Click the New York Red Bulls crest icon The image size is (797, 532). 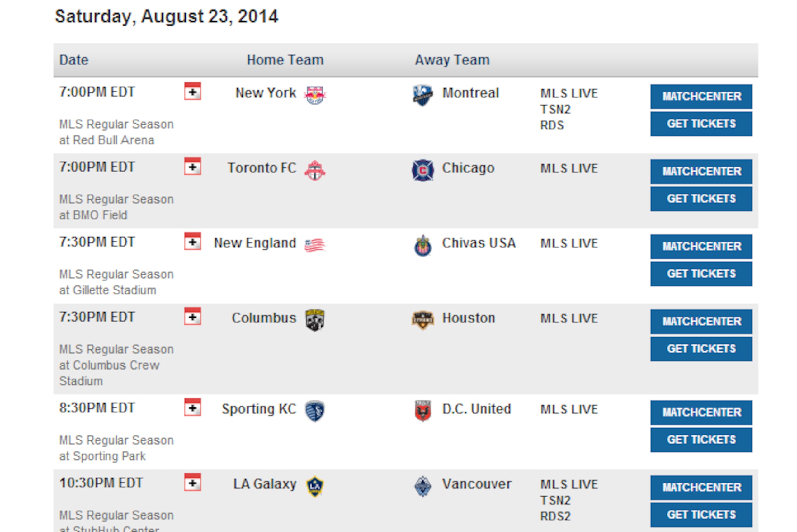(315, 95)
